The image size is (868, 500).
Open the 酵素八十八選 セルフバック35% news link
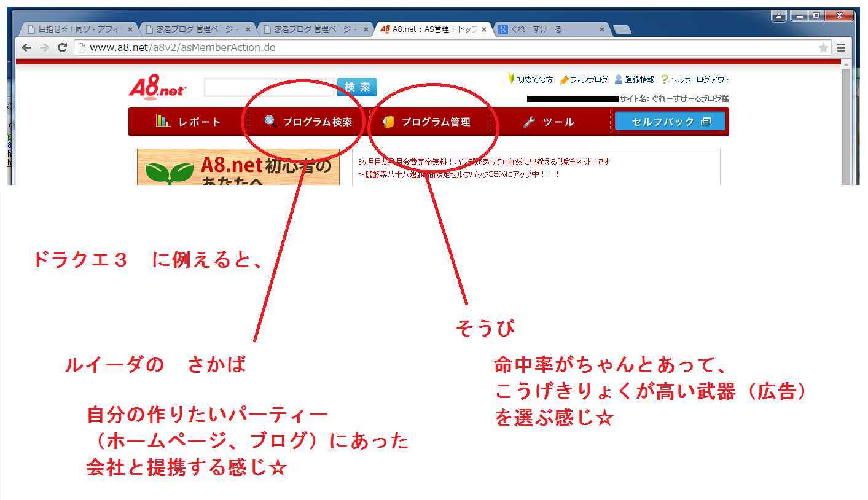pyautogui.click(x=459, y=174)
